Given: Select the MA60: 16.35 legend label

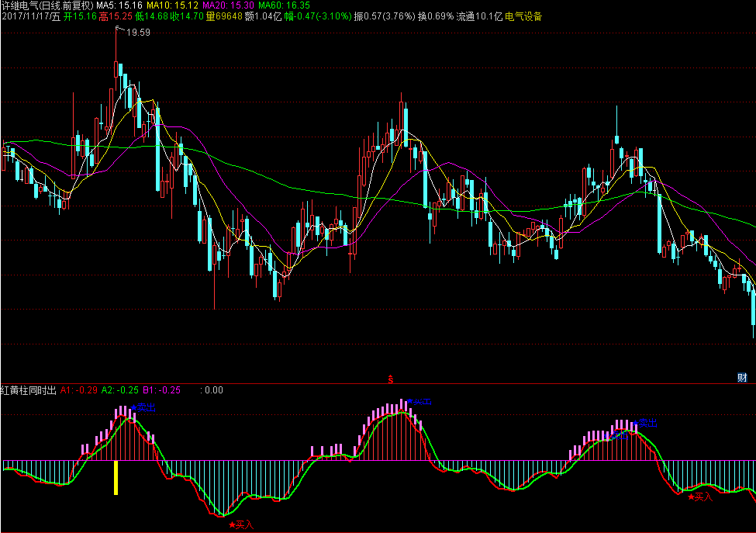Looking at the screenshot, I should [284, 5].
